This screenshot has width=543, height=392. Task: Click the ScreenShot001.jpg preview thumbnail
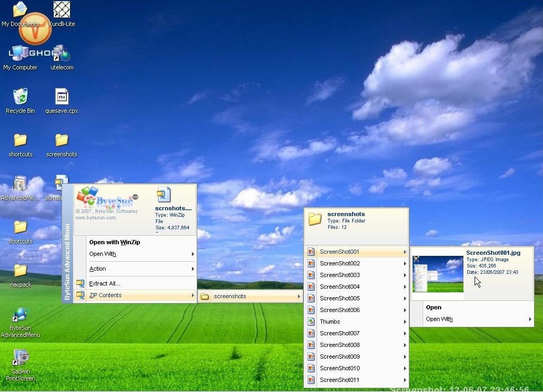[437, 274]
